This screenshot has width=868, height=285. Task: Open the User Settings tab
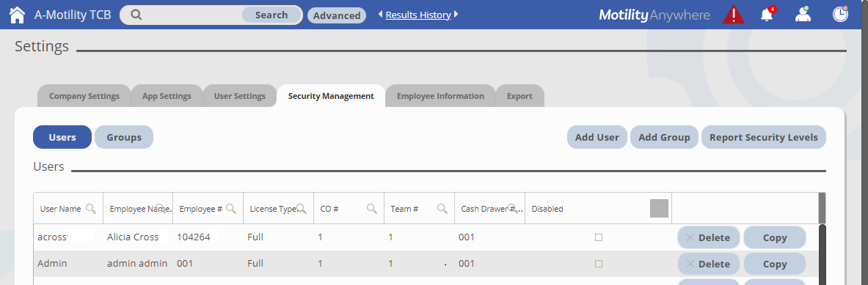[x=240, y=95]
